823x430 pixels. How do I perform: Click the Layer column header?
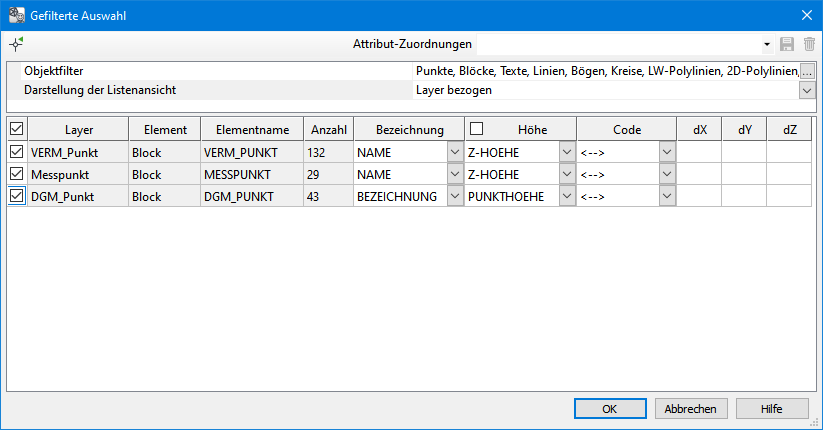(78, 129)
